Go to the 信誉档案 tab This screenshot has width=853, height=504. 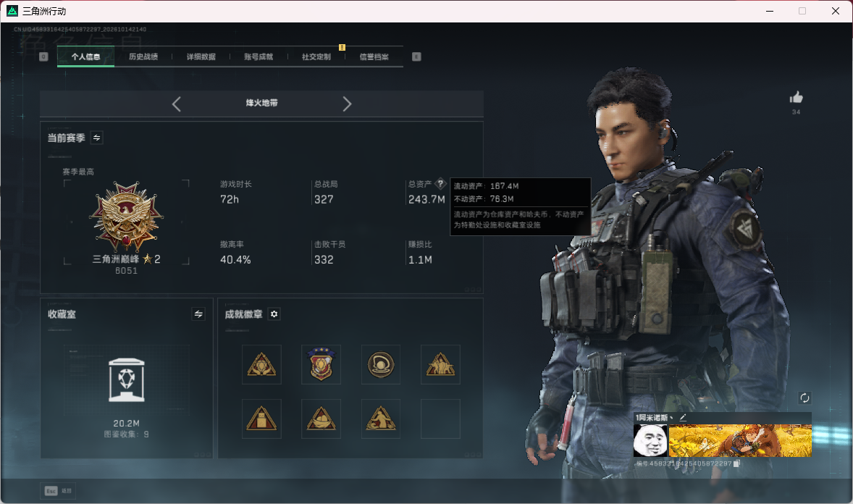(x=374, y=56)
